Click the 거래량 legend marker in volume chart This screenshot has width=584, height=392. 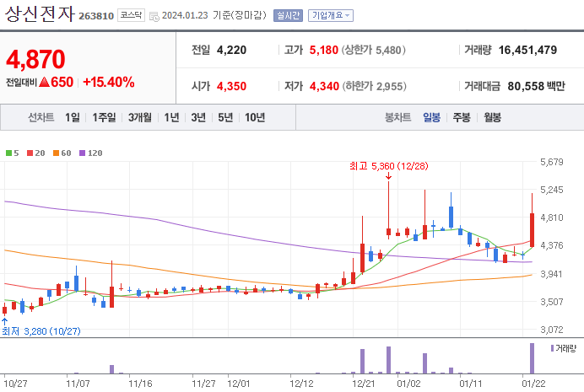pyautogui.click(x=552, y=348)
